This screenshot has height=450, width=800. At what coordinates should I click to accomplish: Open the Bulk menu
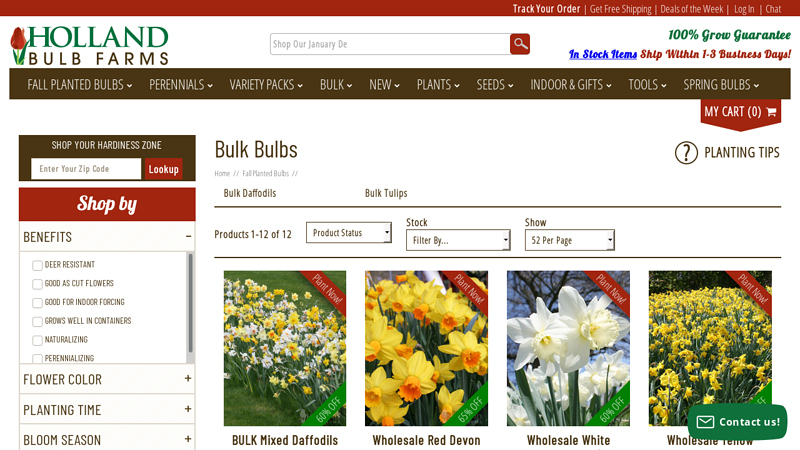336,85
